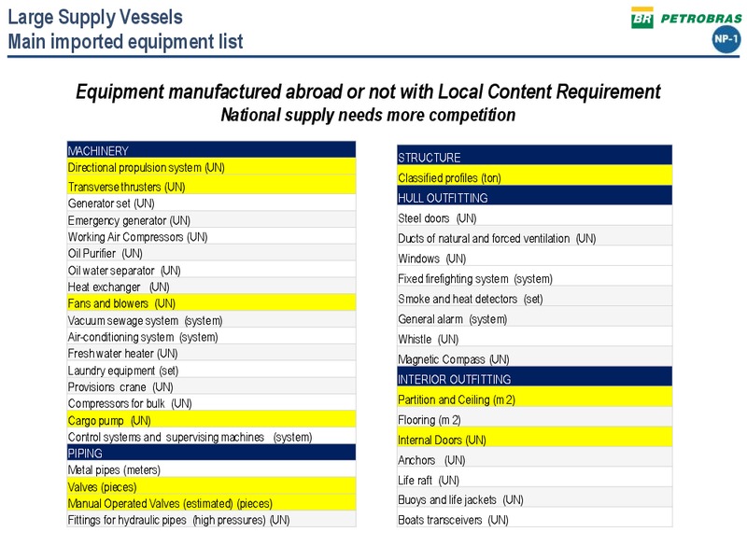Click the General alarm (system) row
The width and height of the screenshot is (747, 560).
pyautogui.click(x=534, y=317)
